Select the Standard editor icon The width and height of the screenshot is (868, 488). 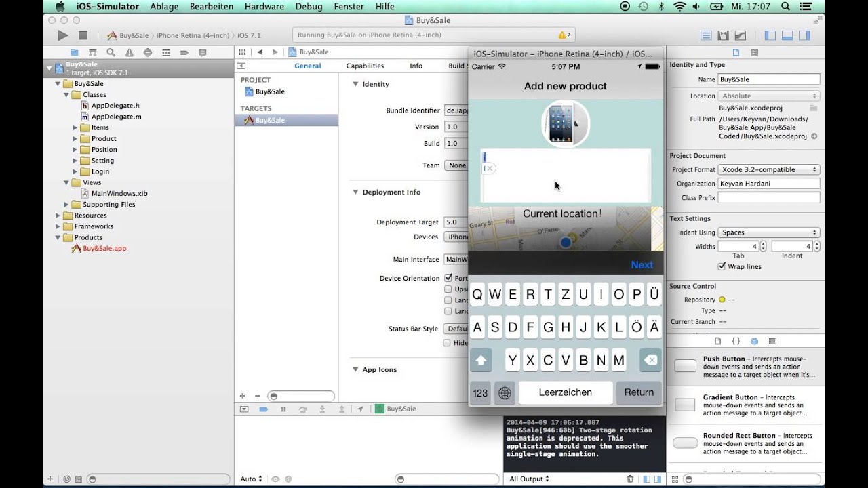706,35
